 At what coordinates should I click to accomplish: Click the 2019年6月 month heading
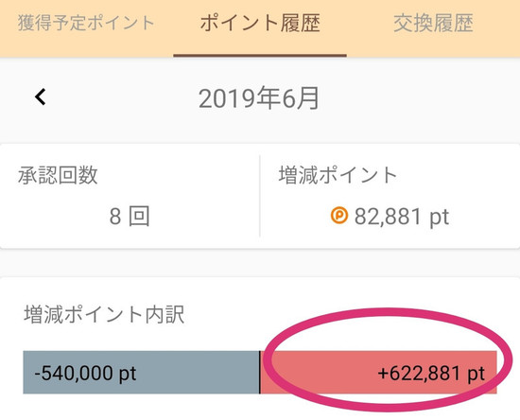[x=259, y=97]
